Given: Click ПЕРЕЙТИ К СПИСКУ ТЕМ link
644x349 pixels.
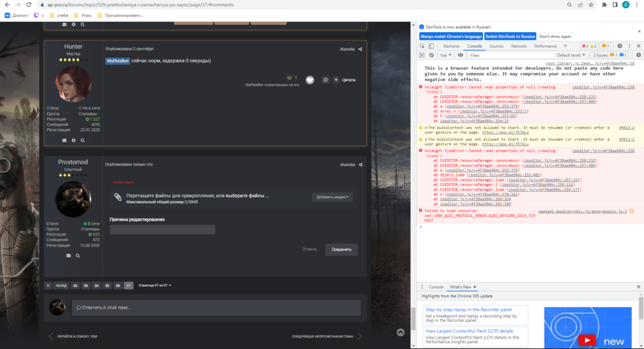Looking at the screenshot, I should click(x=77, y=336).
